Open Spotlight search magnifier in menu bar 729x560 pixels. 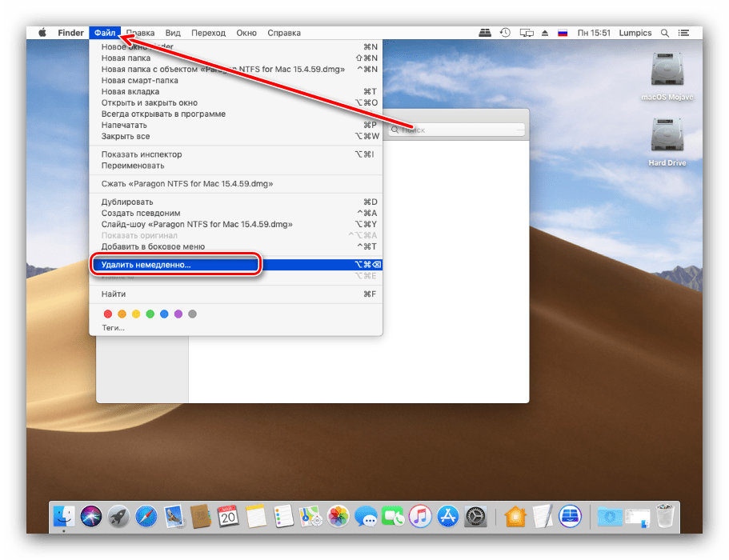(665, 33)
